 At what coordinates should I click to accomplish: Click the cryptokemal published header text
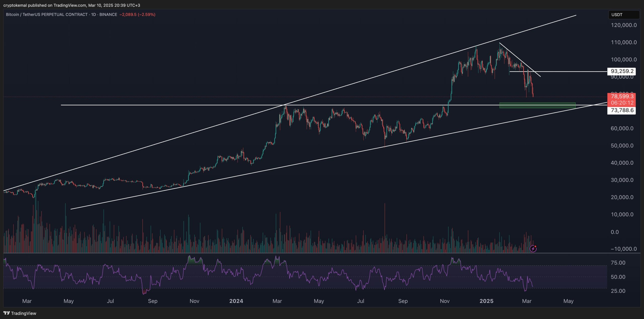pyautogui.click(x=72, y=5)
